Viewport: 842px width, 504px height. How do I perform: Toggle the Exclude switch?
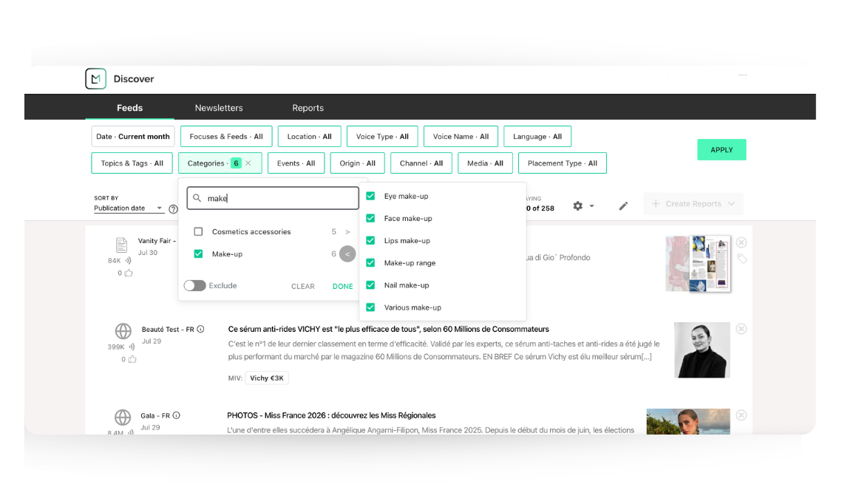195,286
